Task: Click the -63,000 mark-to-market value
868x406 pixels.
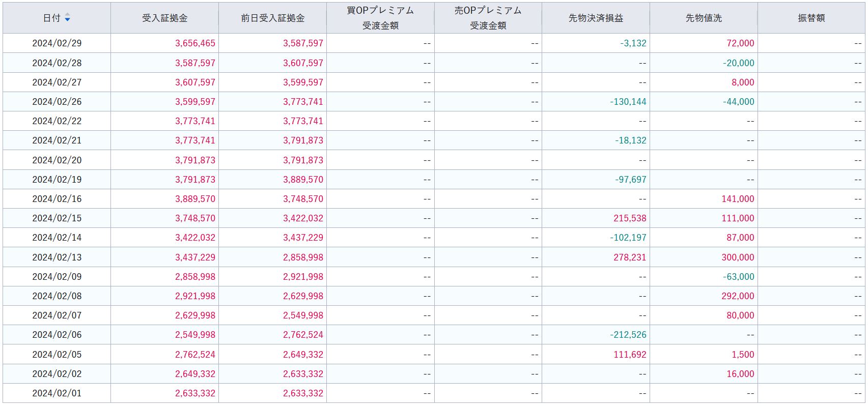Action: coord(738,277)
